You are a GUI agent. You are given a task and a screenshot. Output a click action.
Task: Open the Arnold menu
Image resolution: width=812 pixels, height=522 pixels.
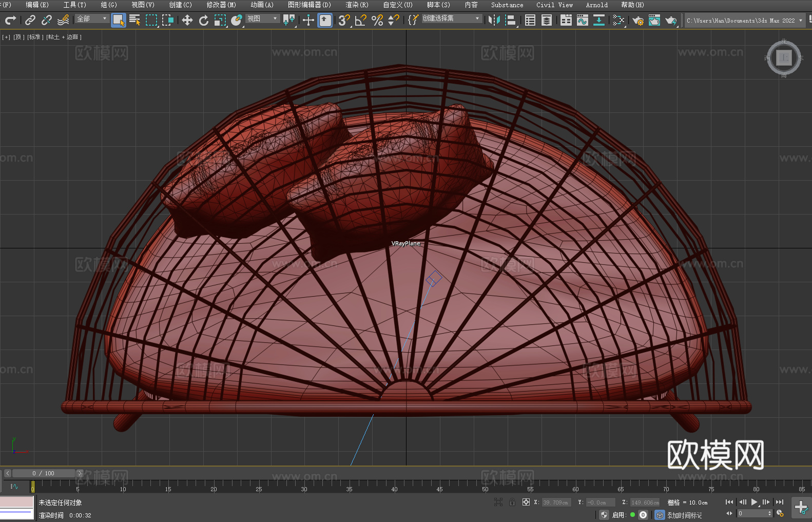point(596,5)
